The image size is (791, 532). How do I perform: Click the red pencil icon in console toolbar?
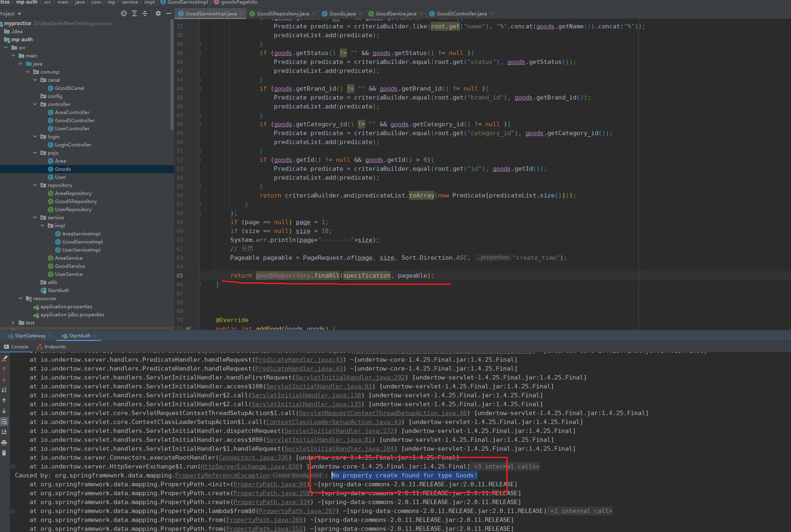click(4, 358)
